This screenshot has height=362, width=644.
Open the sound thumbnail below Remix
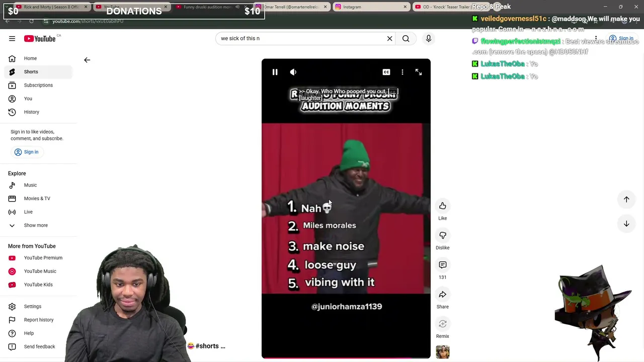pos(443,352)
